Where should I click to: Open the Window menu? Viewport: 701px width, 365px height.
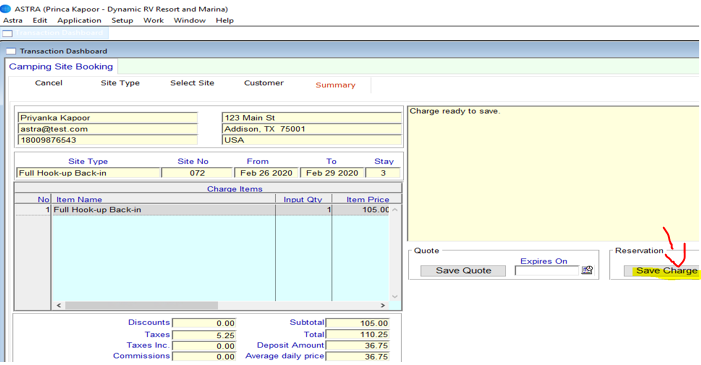(x=190, y=21)
